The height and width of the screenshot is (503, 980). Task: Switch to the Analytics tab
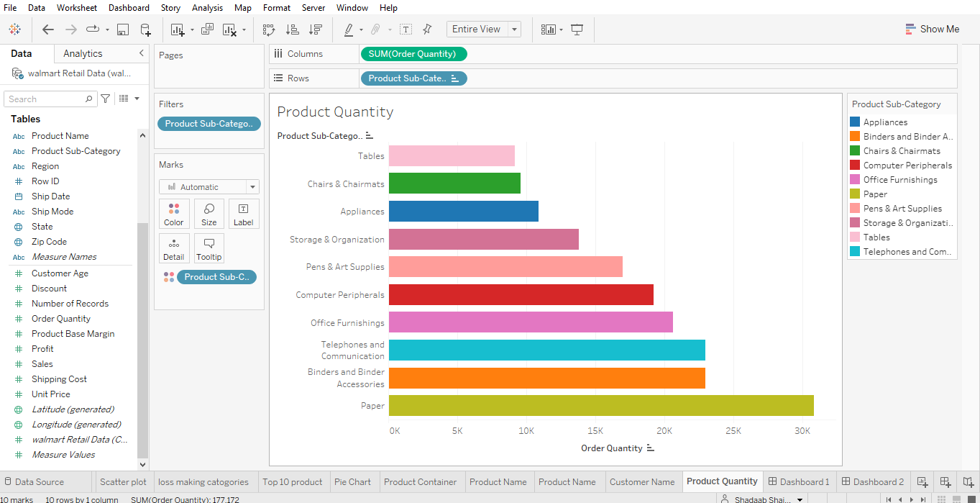83,53
